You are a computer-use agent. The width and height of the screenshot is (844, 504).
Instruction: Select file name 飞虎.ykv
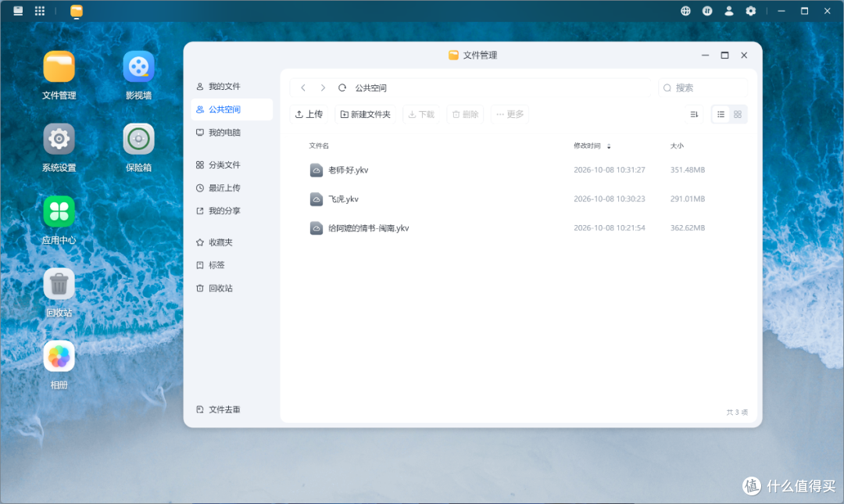(x=343, y=199)
